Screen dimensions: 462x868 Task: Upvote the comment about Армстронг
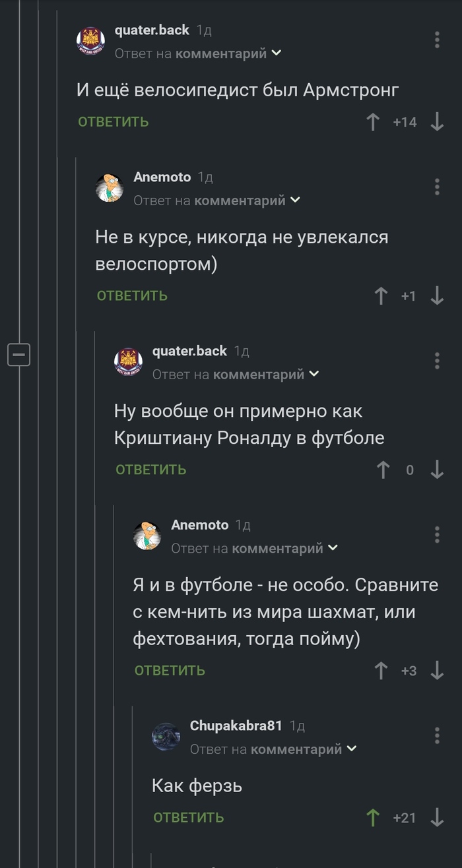pos(373,121)
